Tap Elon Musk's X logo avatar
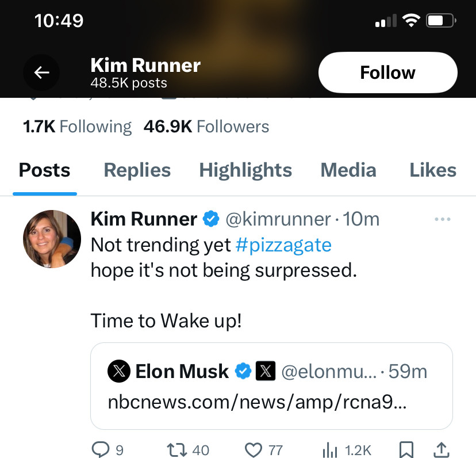476x458 pixels. coord(119,372)
